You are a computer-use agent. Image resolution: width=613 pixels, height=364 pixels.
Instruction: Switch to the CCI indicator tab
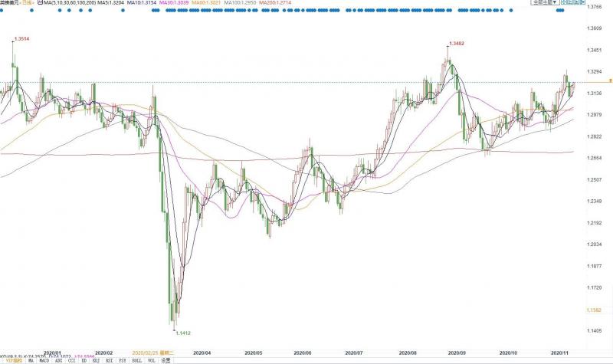[71, 361]
